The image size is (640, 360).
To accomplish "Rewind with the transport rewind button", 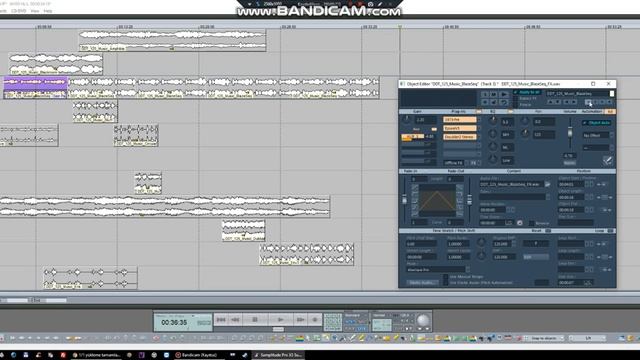I will click(236, 320).
